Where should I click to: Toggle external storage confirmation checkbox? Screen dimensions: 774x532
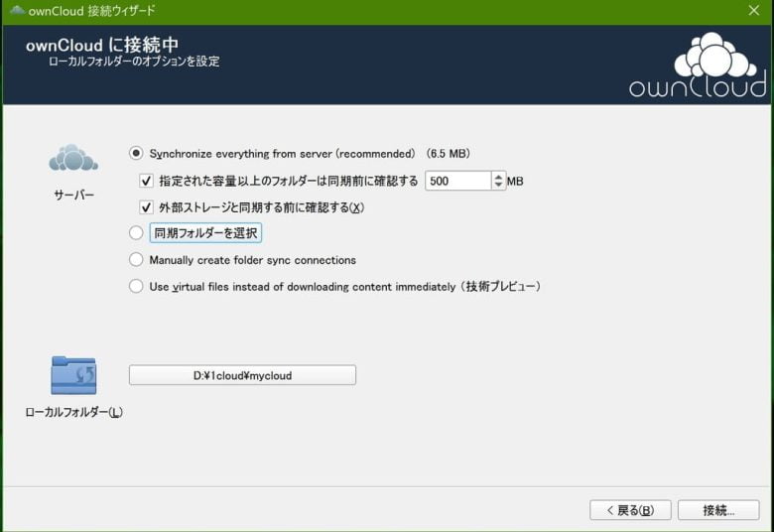pos(146,207)
